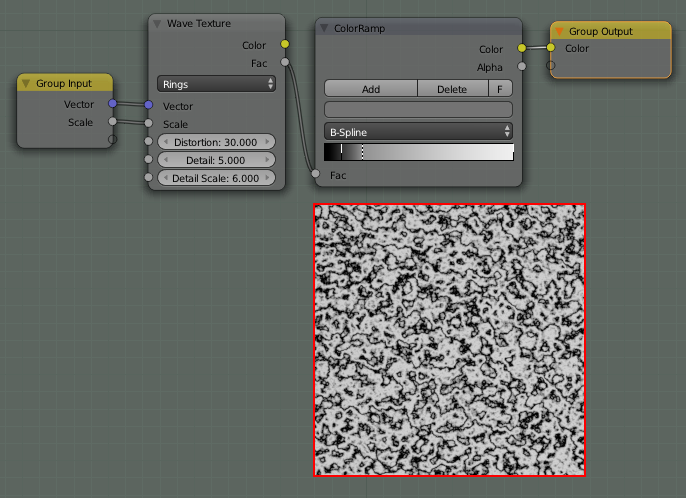Viewport: 686px width, 498px height.
Task: Click the Detail Scale input socket
Action: (x=148, y=177)
